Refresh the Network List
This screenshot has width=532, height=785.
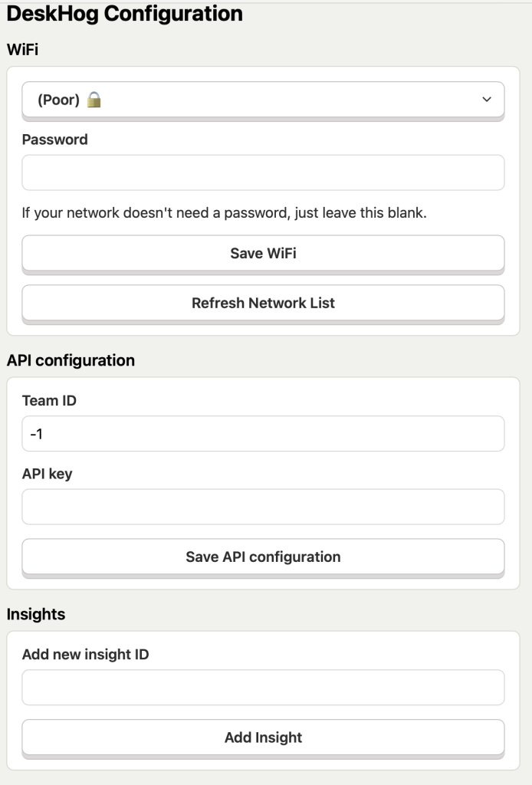(263, 303)
